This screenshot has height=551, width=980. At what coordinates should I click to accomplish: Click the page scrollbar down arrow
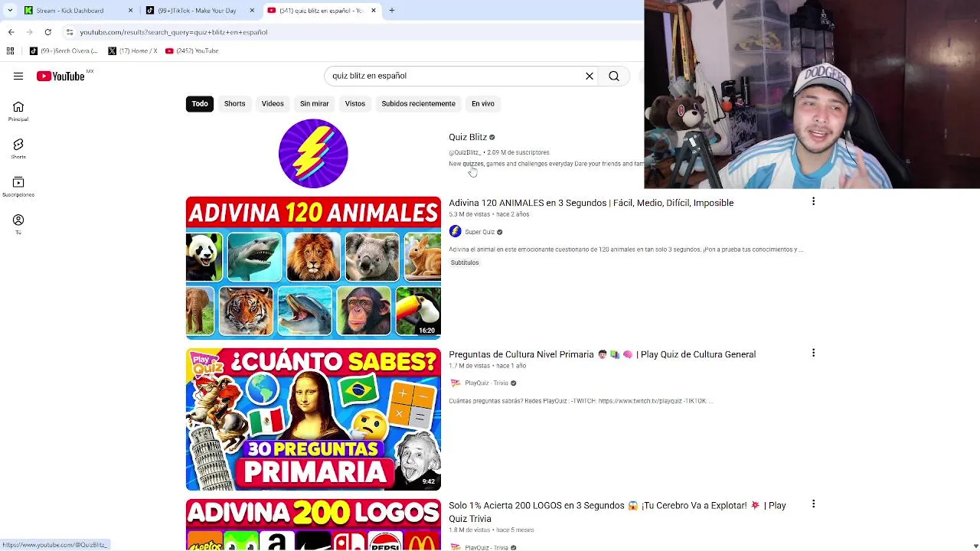(x=975, y=546)
